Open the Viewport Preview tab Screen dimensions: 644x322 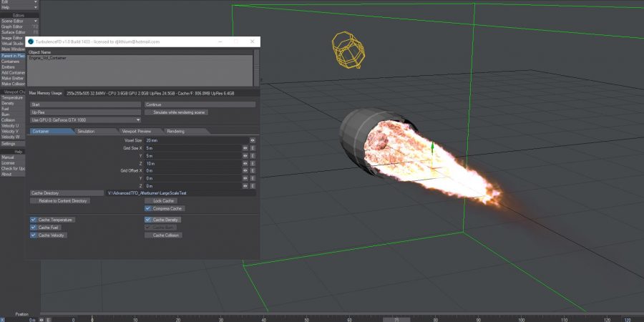[x=136, y=132]
